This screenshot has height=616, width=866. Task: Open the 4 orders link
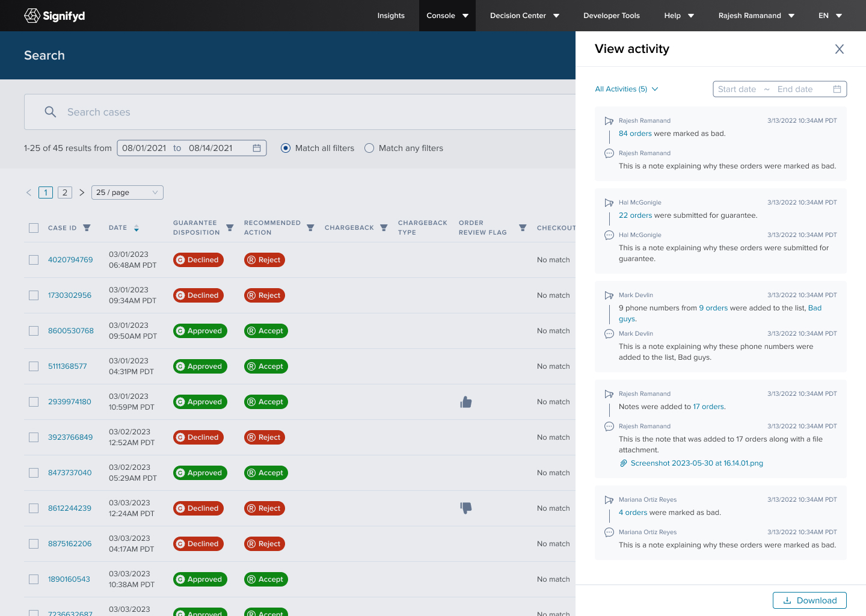[x=633, y=513]
